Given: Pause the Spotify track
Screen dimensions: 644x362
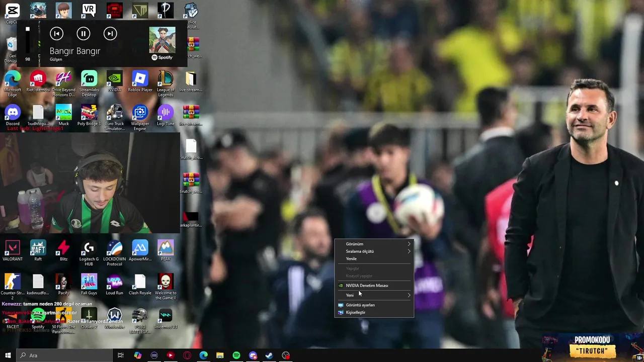Looking at the screenshot, I should [x=84, y=34].
